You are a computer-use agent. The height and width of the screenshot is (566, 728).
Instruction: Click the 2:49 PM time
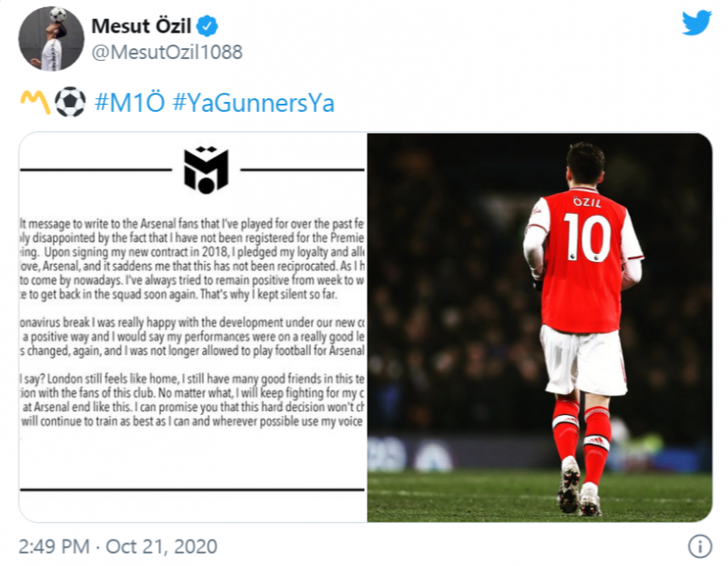pos(54,546)
